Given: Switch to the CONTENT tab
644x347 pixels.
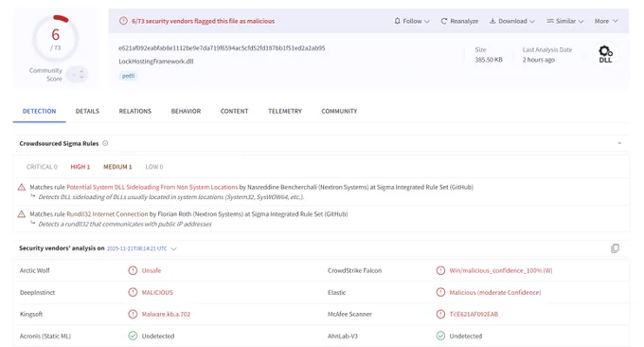Looking at the screenshot, I should (x=235, y=112).
